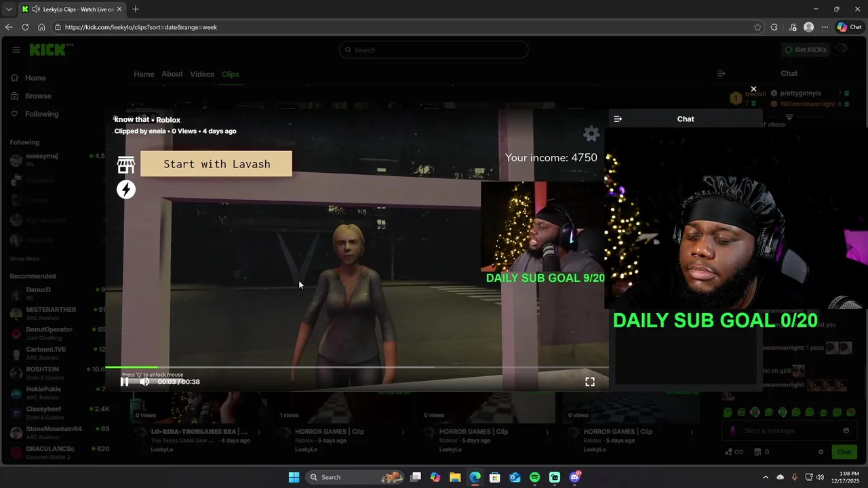
Task: Open a new browser tab
Action: [136, 9]
